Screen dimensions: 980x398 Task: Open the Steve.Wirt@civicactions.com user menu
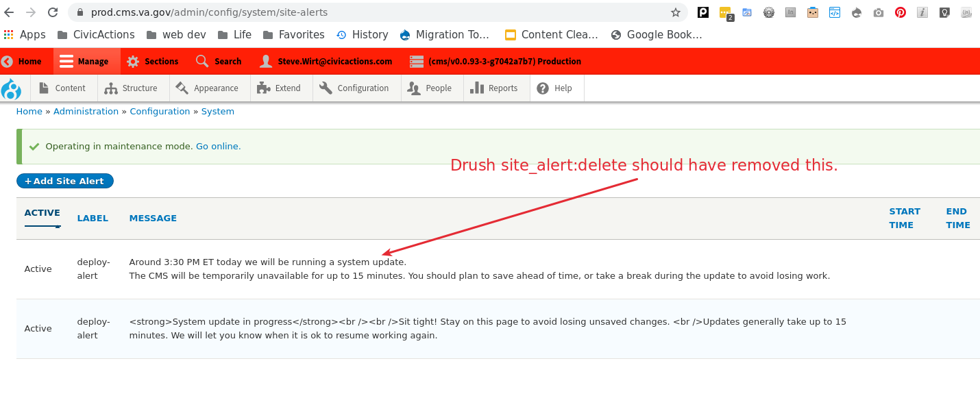point(326,61)
